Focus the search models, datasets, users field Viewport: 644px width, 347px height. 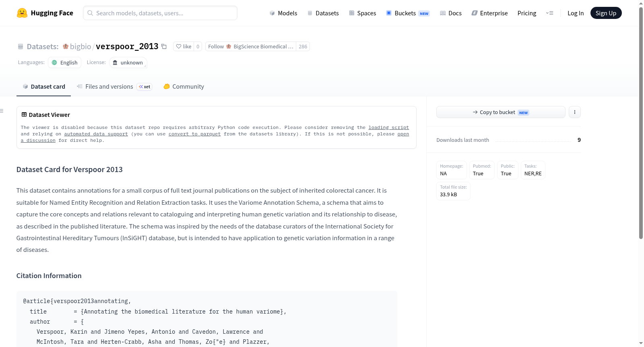[160, 13]
